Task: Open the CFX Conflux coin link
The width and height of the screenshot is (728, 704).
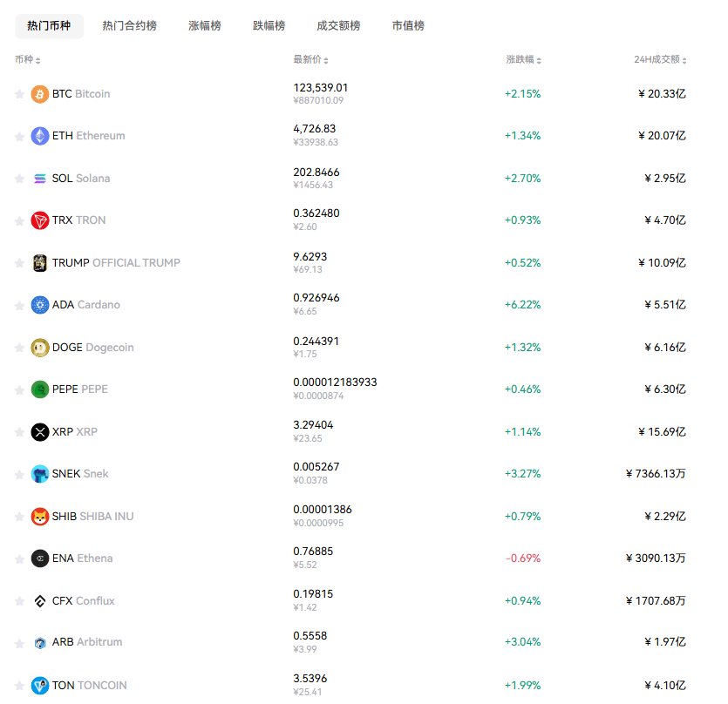Action: click(83, 601)
